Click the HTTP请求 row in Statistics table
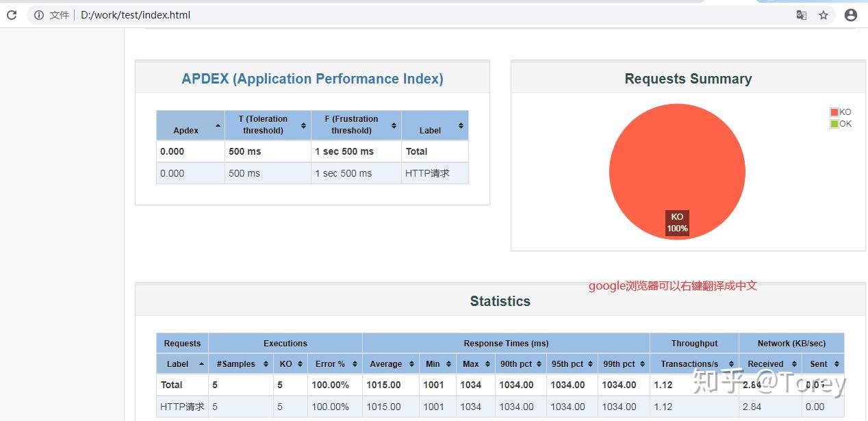The width and height of the screenshot is (868, 421). (500, 407)
